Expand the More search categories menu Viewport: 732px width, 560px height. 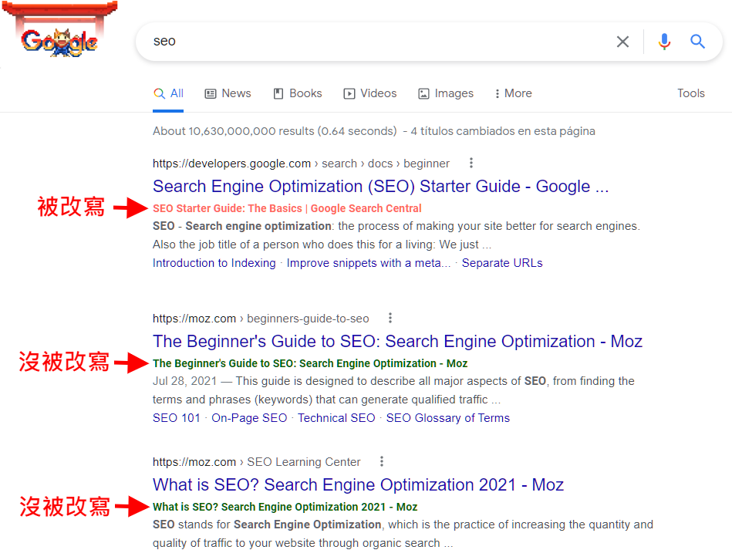[513, 93]
